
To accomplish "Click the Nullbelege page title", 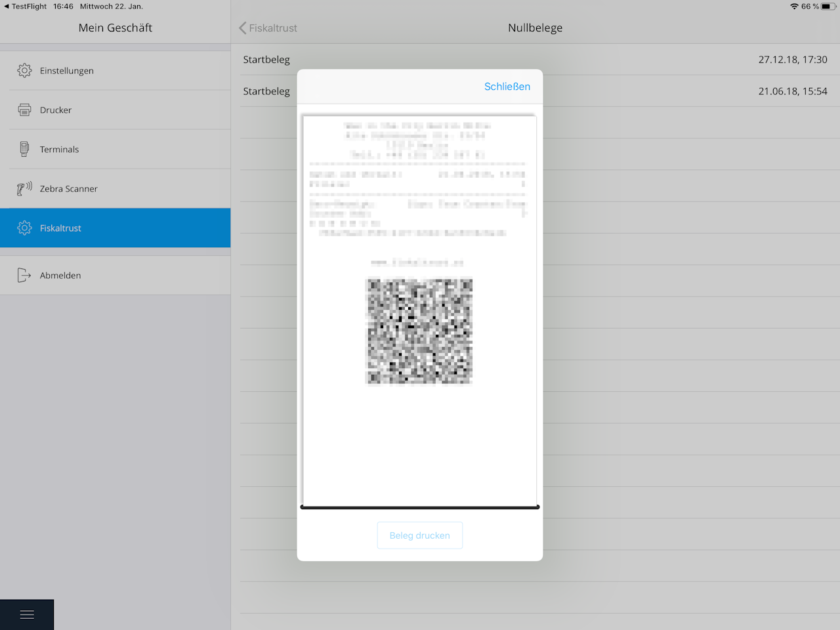I will pos(535,28).
